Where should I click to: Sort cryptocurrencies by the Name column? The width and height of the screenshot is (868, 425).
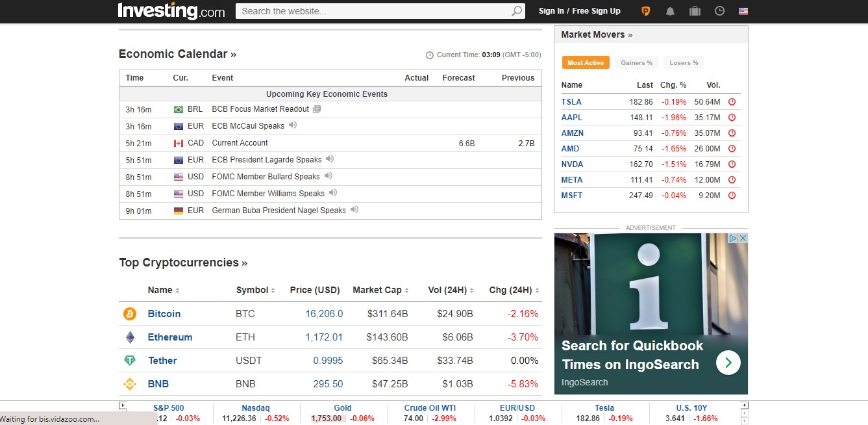164,290
